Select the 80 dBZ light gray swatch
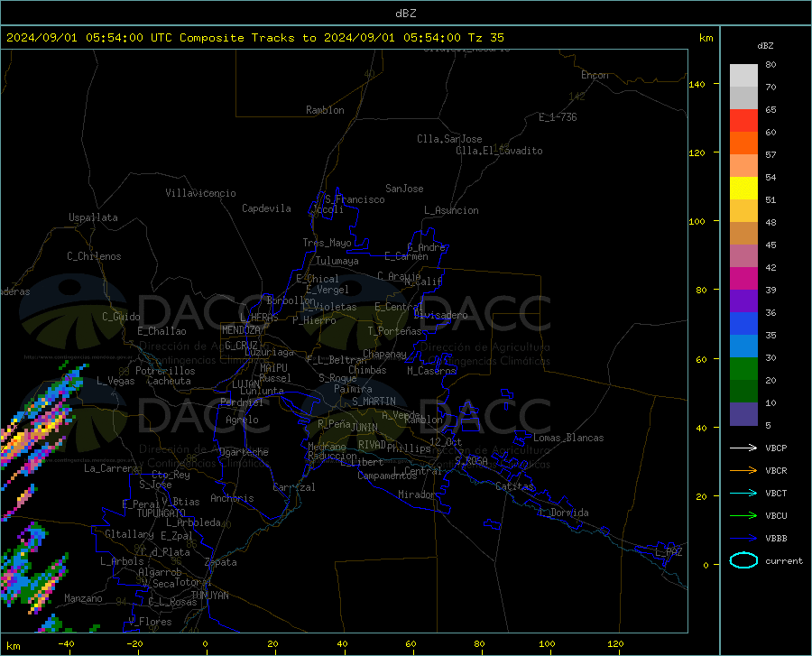The height and width of the screenshot is (656, 812). pos(743,76)
